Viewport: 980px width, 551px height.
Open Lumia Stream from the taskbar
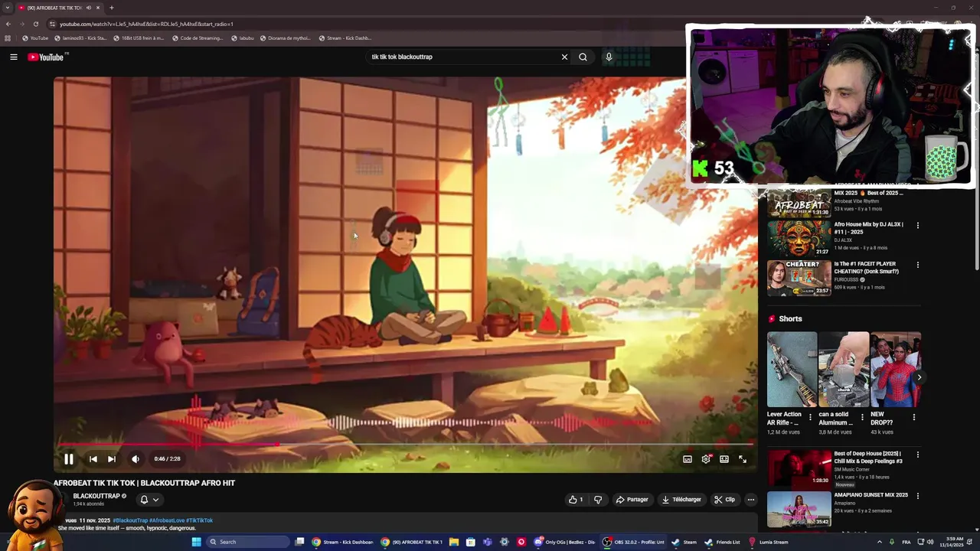pos(768,542)
